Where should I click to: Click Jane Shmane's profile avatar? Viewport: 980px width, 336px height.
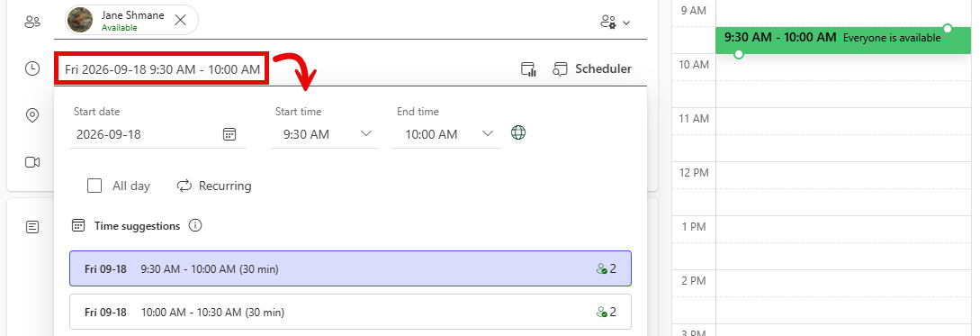[x=80, y=20]
